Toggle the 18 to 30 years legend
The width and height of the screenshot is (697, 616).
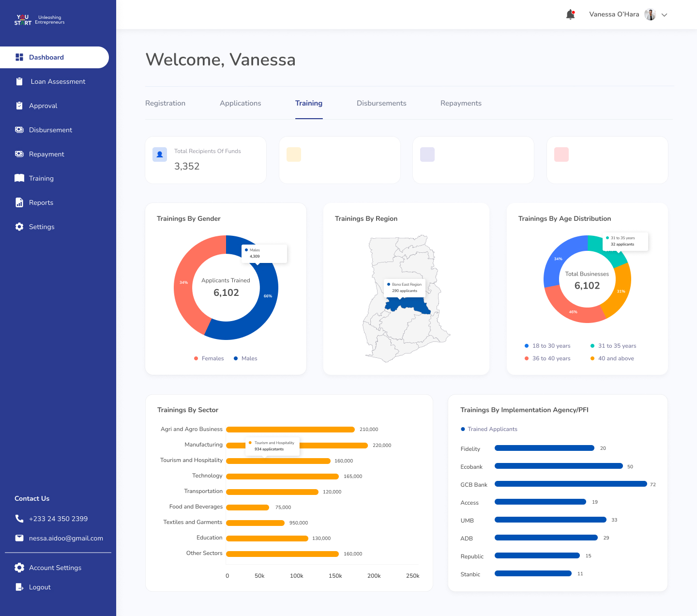click(x=548, y=346)
